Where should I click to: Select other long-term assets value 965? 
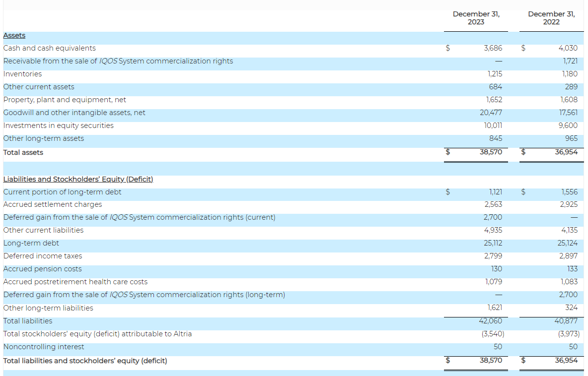(572, 138)
